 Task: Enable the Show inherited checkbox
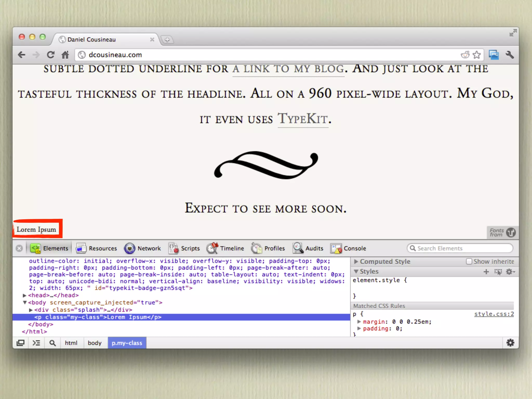click(469, 261)
